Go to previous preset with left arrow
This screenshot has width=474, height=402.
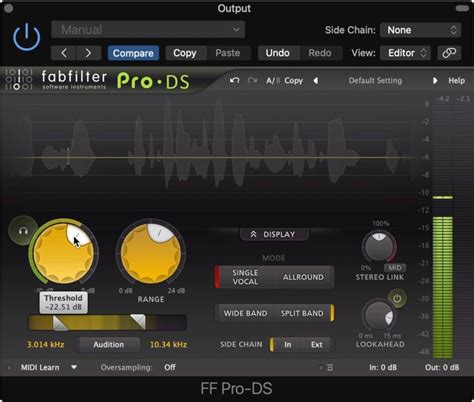(64, 53)
